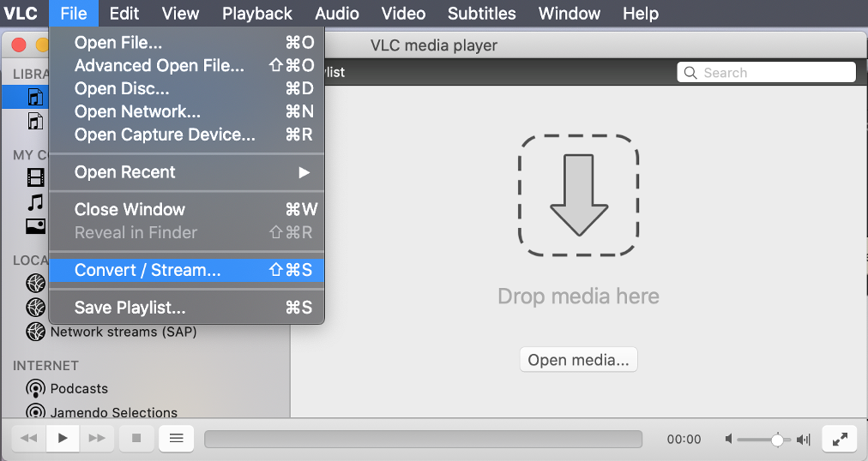Mute audio using the small speaker icon
The image size is (868, 461).
click(x=728, y=440)
